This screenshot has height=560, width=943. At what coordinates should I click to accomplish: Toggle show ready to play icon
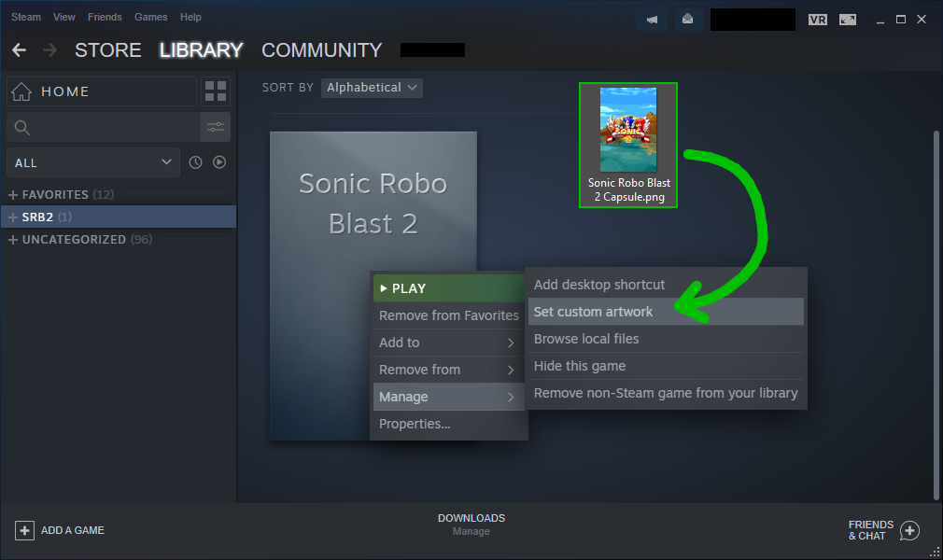point(219,162)
